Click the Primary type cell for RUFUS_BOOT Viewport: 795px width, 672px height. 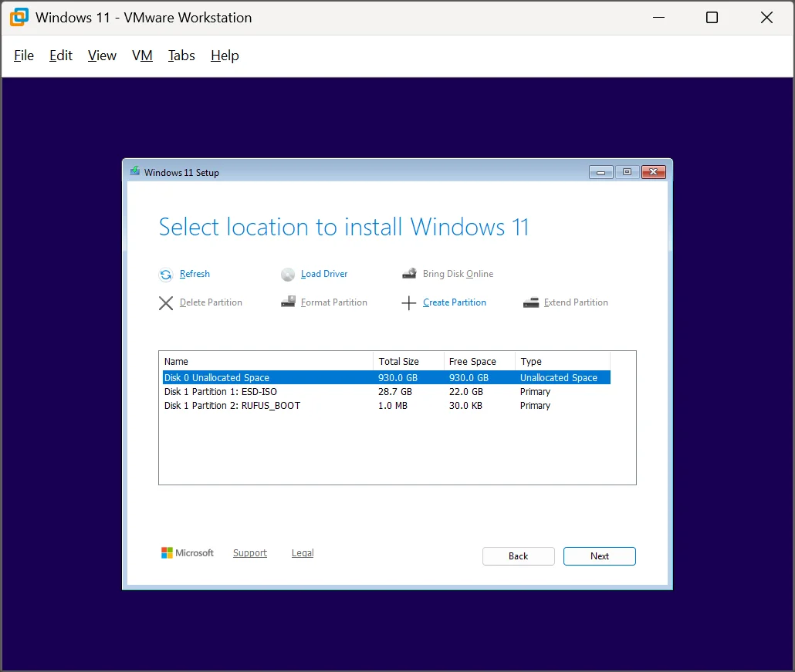[x=535, y=405]
